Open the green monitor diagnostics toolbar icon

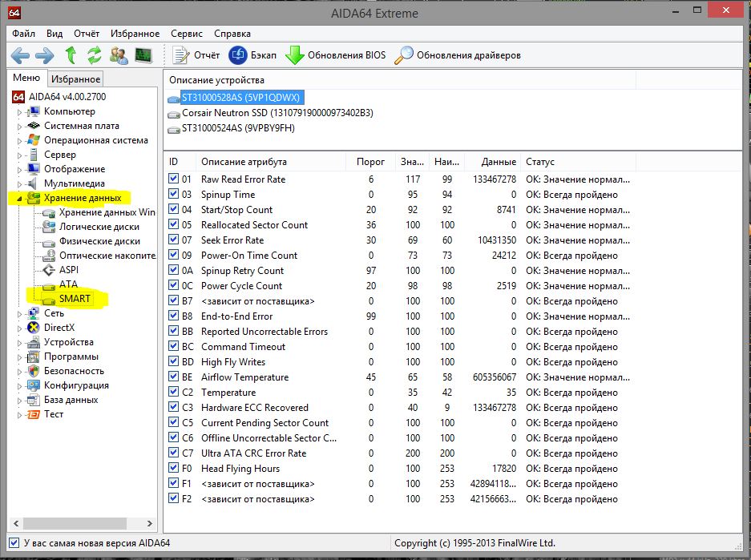(x=143, y=55)
